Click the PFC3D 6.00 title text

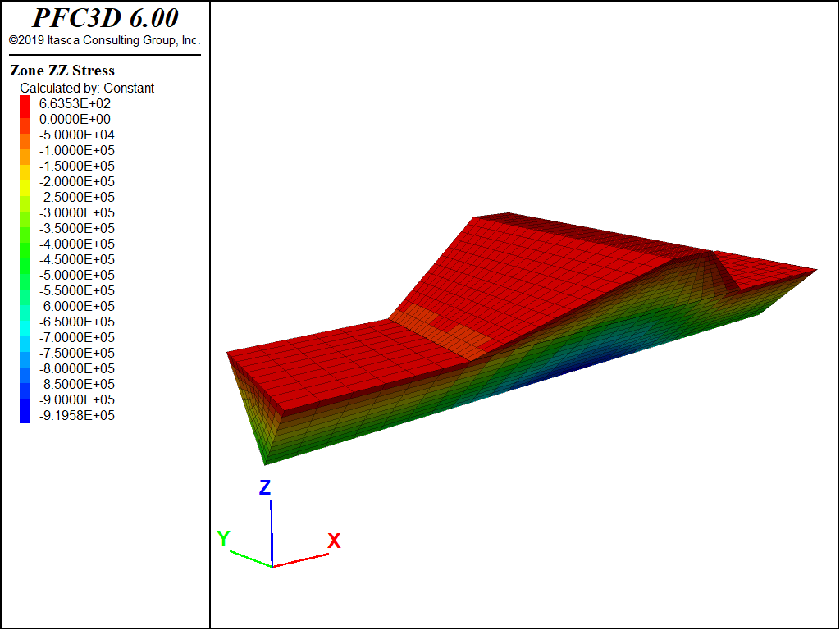tap(105, 18)
